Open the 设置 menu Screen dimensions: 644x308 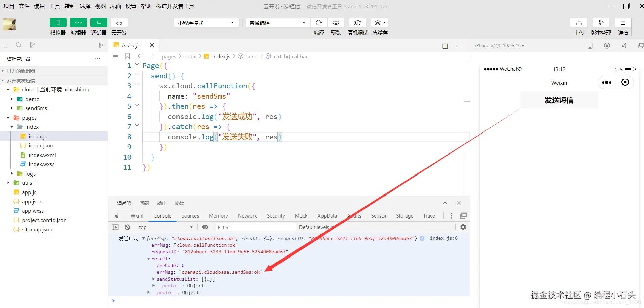(131, 6)
